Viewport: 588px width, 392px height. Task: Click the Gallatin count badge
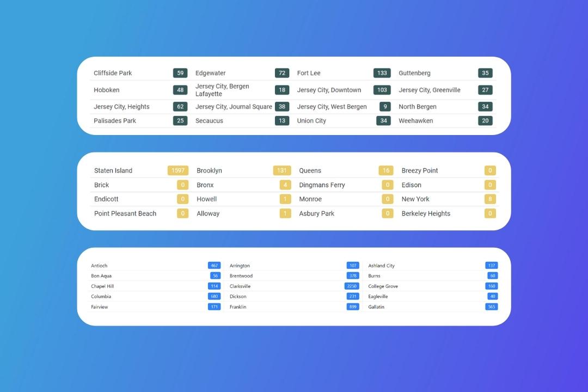tap(491, 307)
